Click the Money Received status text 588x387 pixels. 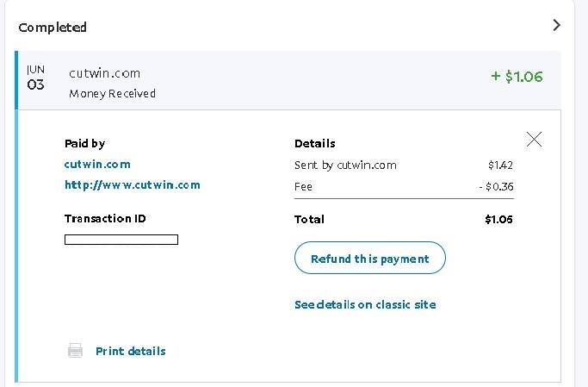(112, 93)
